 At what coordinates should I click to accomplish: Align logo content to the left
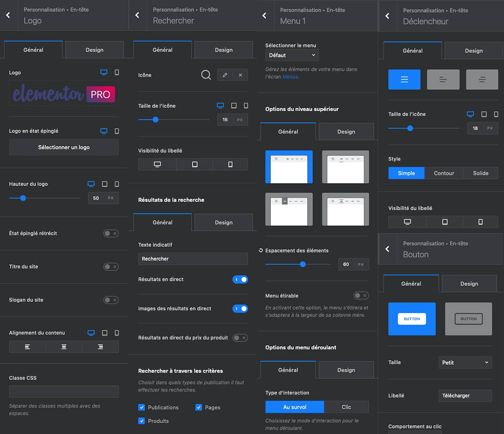pyautogui.click(x=27, y=347)
